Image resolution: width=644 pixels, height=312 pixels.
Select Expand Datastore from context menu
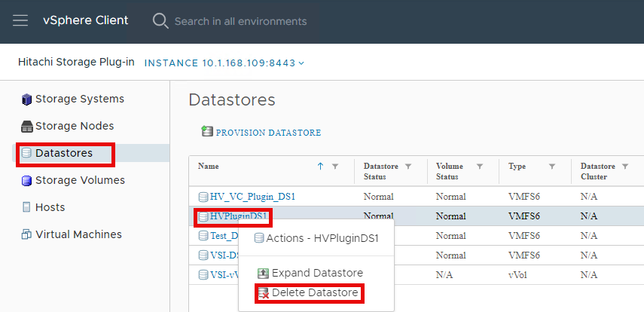pyautogui.click(x=317, y=273)
